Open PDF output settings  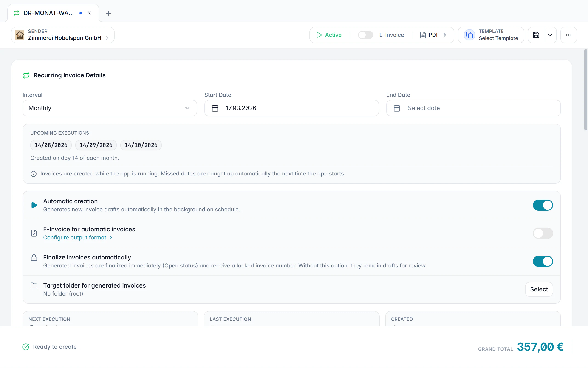click(x=433, y=35)
